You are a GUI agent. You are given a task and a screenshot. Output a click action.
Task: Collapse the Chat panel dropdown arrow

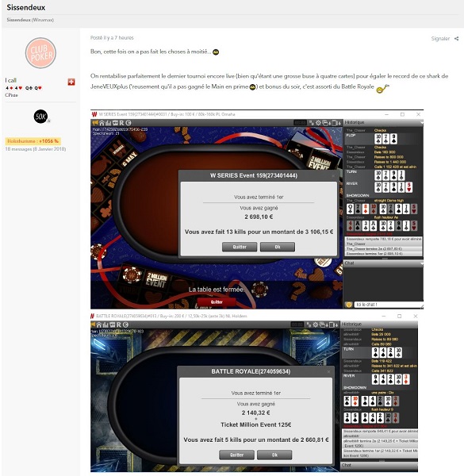(421, 263)
